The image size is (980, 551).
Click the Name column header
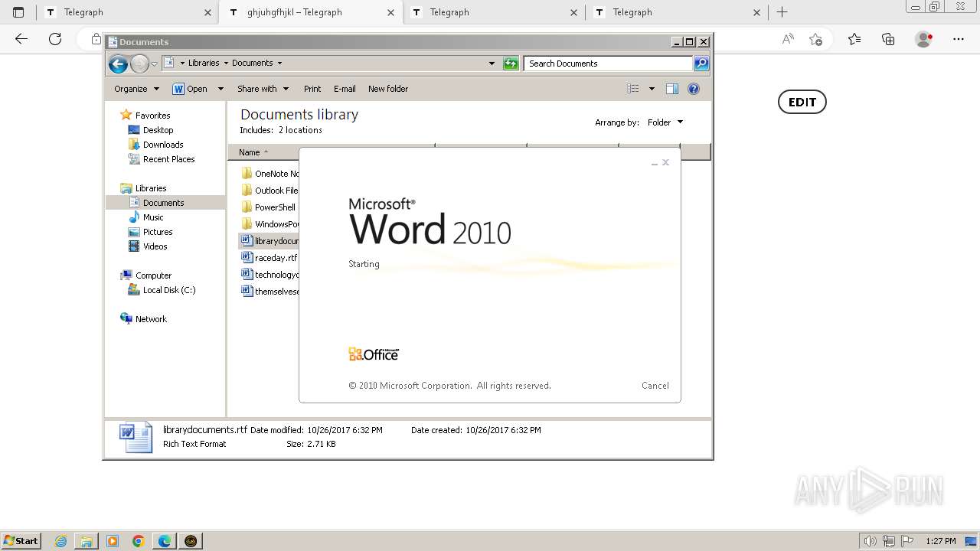pyautogui.click(x=264, y=152)
